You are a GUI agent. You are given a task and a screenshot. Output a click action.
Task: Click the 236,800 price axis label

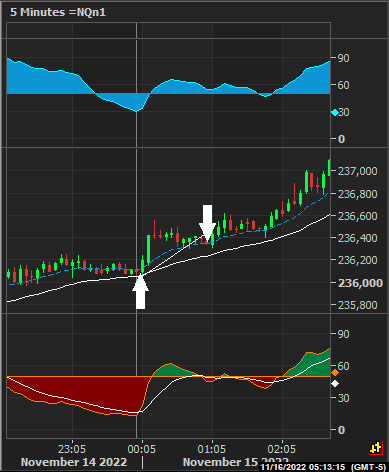pos(358,194)
